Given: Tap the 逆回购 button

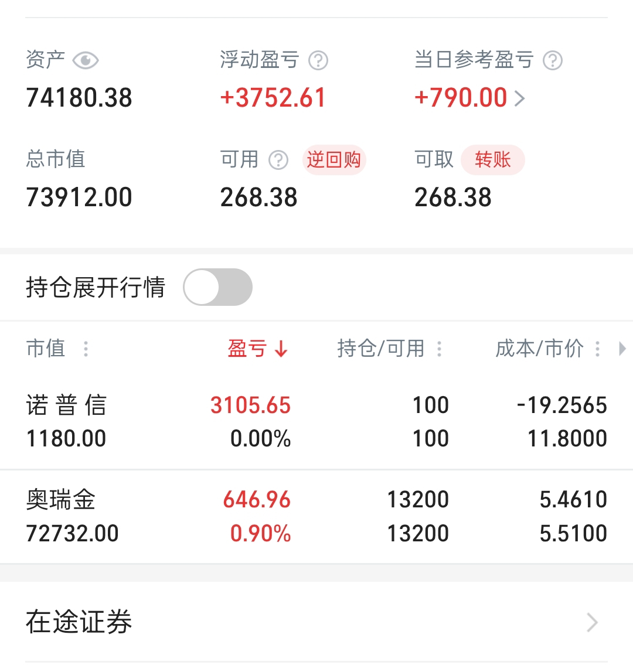Looking at the screenshot, I should click(334, 160).
